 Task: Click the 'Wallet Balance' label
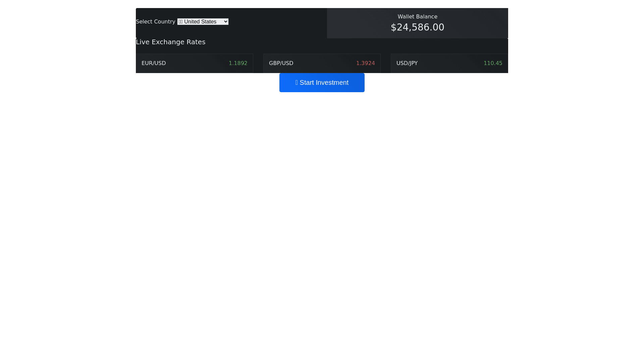tap(417, 16)
